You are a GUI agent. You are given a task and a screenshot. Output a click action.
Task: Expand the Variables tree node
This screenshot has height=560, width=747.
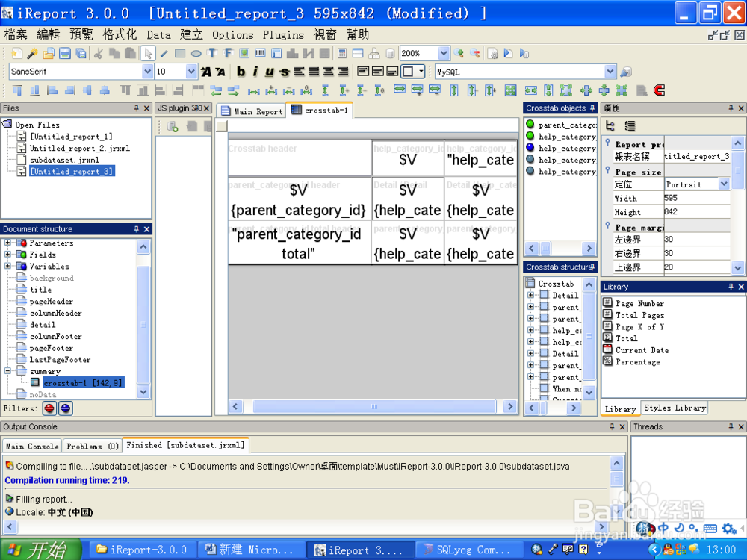pos(7,266)
